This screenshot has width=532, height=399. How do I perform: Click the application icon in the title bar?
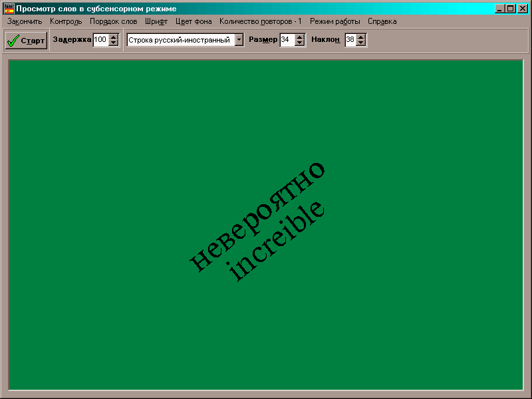(9, 9)
